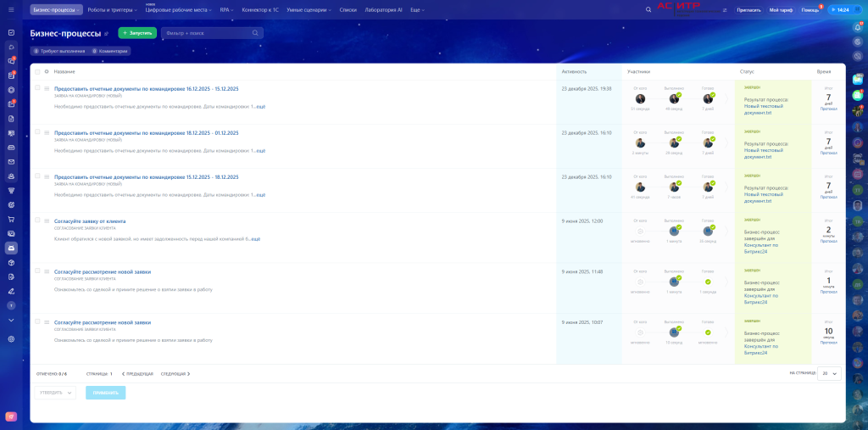
Task: Click the green Запустить button
Action: [x=137, y=33]
